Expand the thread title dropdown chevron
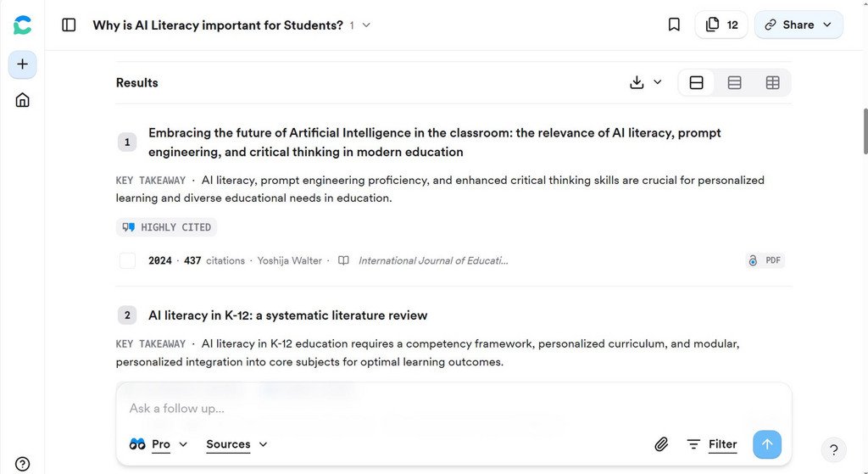The image size is (868, 474). (x=366, y=25)
